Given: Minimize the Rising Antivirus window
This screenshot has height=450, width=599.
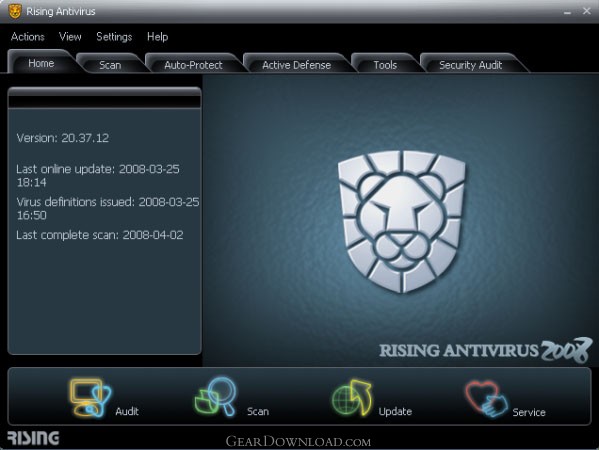Looking at the screenshot, I should point(567,12).
